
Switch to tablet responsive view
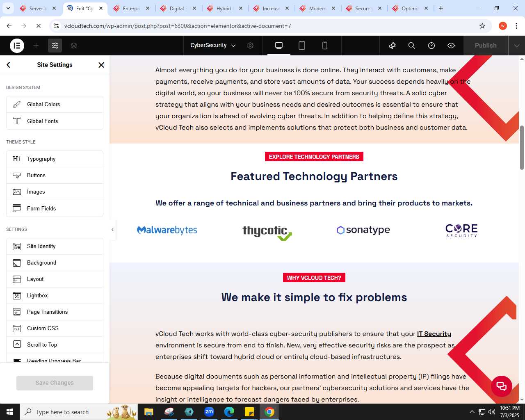click(302, 46)
